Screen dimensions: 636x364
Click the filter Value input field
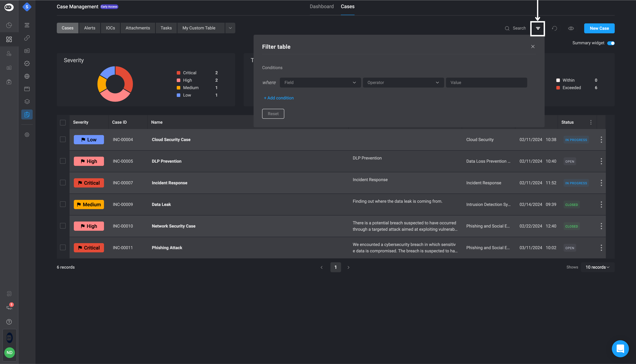[486, 83]
